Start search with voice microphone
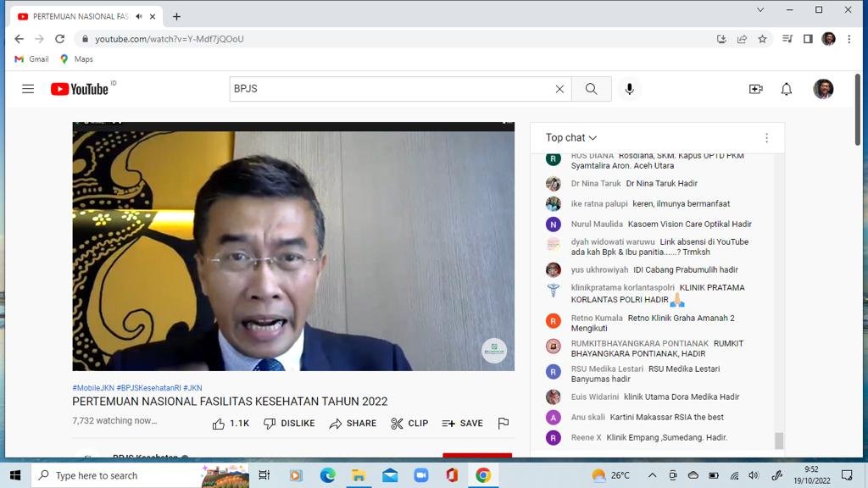This screenshot has height=488, width=868. pyautogui.click(x=630, y=89)
